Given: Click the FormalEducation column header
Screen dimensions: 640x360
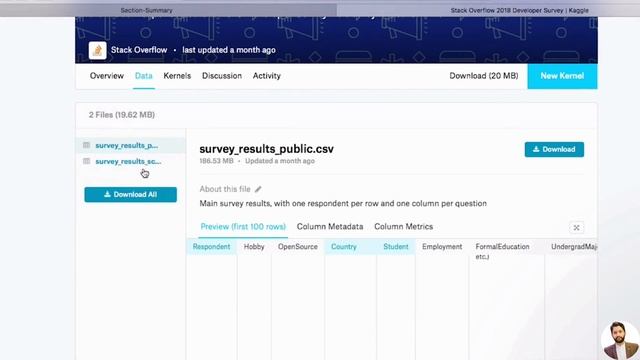Looking at the screenshot, I should point(502,247).
